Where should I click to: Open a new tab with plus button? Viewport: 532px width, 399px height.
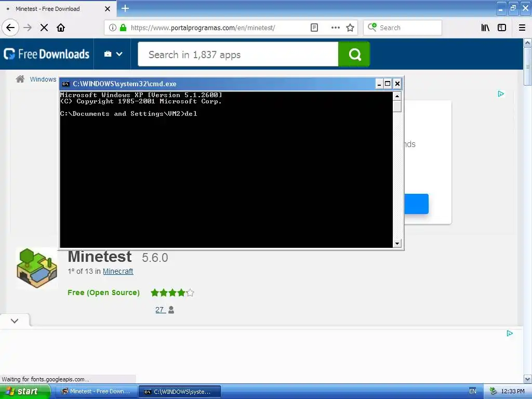(125, 8)
